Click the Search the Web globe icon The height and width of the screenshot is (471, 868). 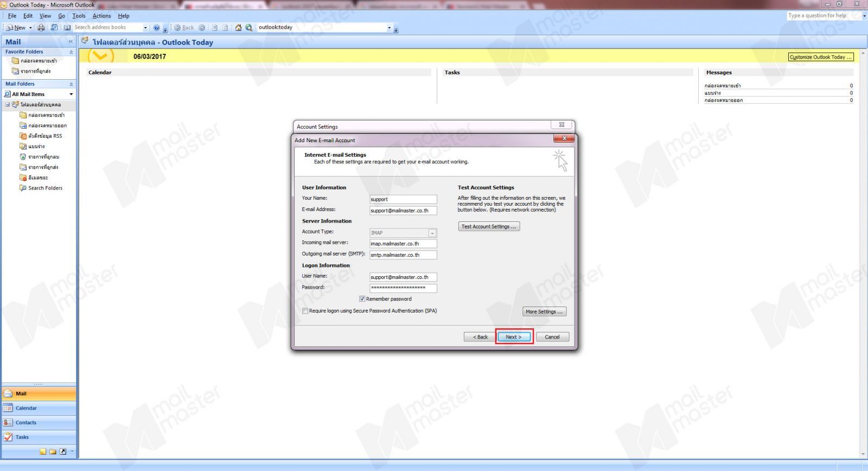click(249, 28)
